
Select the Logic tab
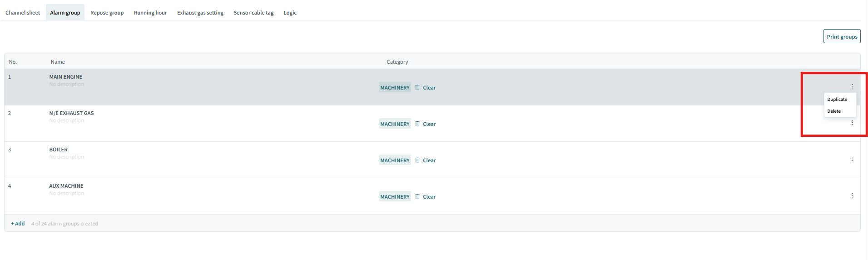[x=290, y=12]
